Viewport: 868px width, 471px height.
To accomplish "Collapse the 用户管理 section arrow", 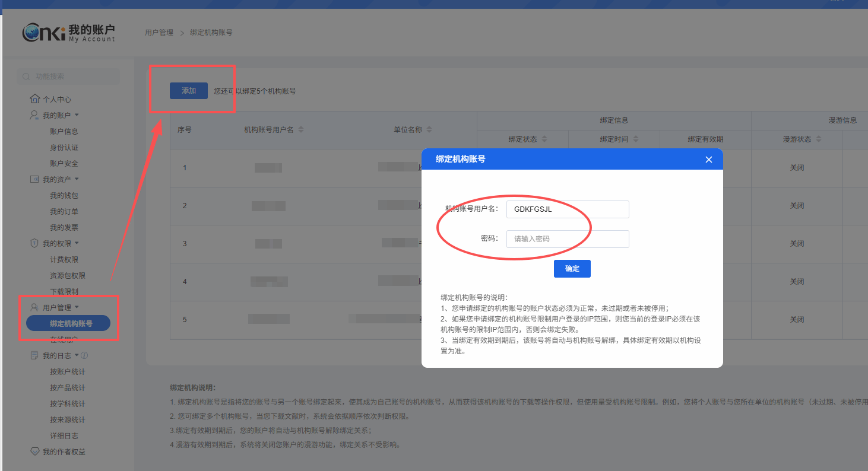I will [x=77, y=307].
